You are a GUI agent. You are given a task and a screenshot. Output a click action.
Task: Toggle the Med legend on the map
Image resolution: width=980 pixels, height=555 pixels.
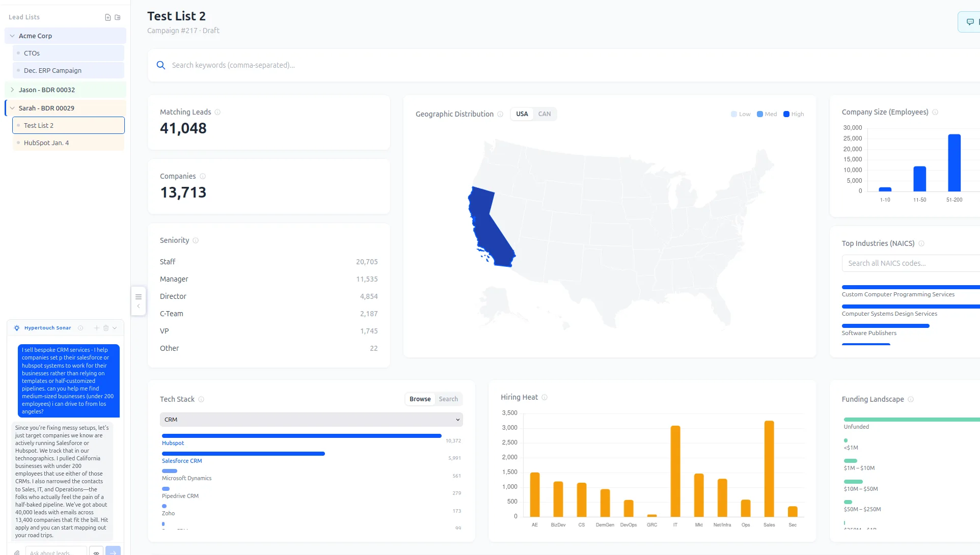(x=767, y=114)
